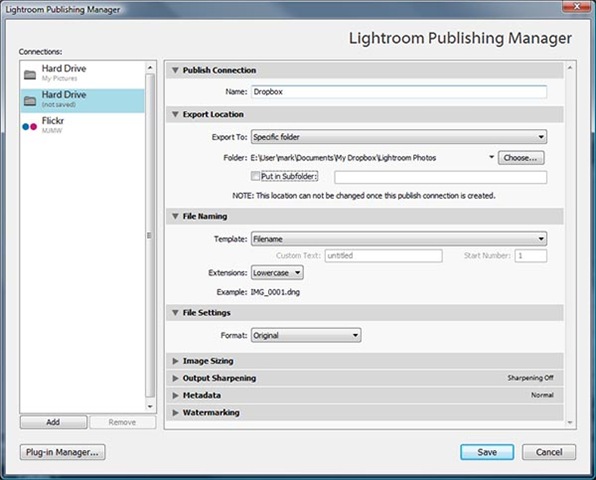Viewport: 596px width, 480px height.
Task: Collapse the File Naming section
Action: 175,216
